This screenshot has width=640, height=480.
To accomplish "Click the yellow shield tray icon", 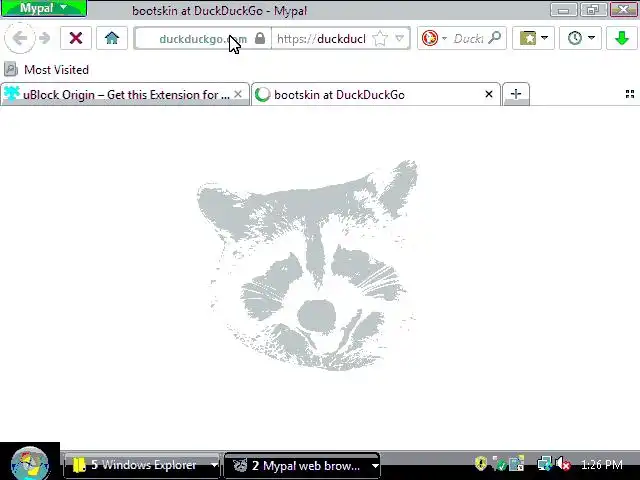I will [x=481, y=464].
